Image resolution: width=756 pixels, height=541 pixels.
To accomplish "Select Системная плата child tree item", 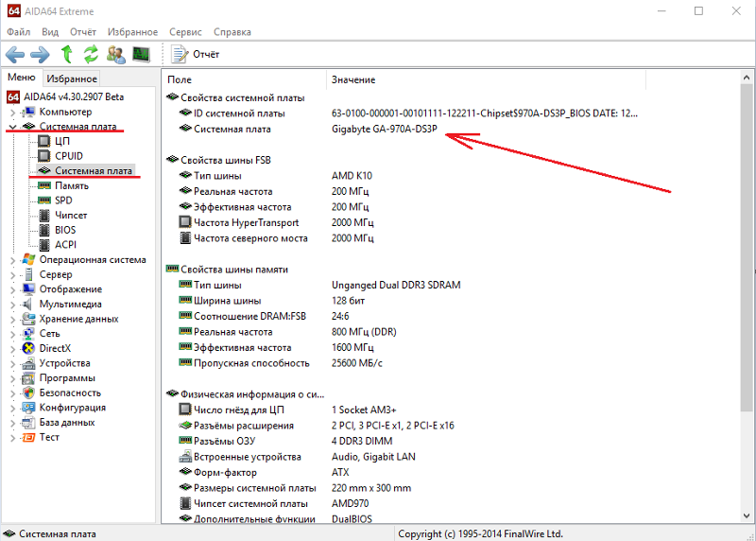I will [93, 170].
